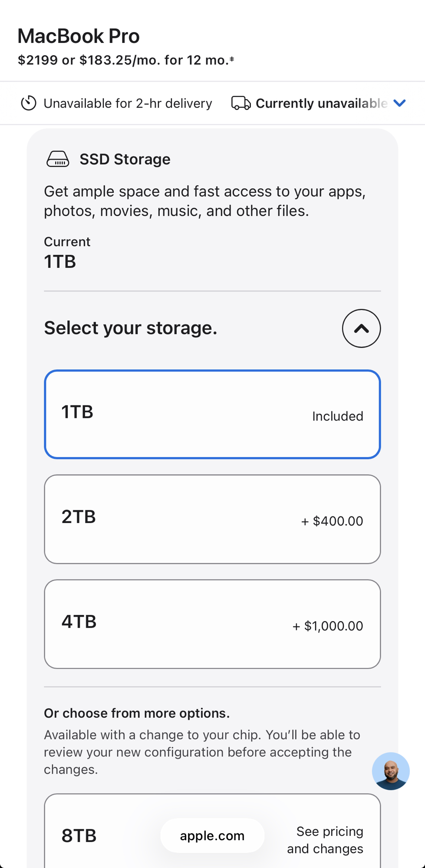Click the MacBook Pro product title
The image size is (425, 868).
(79, 36)
